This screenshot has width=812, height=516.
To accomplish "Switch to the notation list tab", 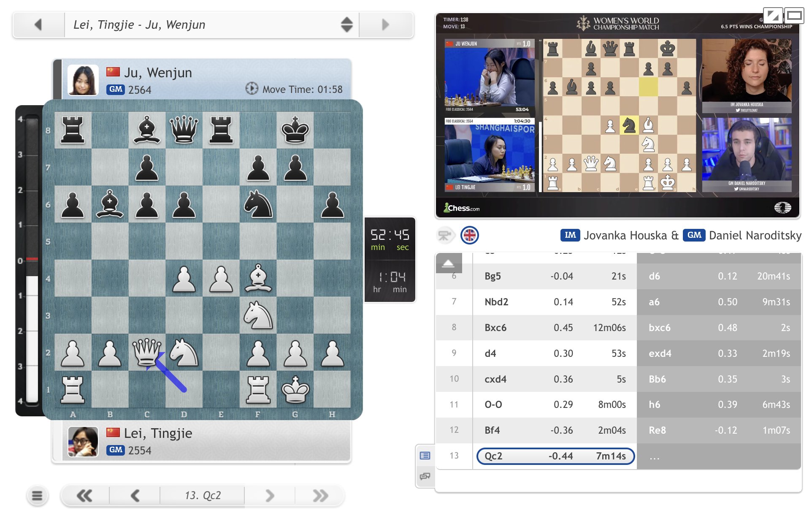I will [x=425, y=455].
